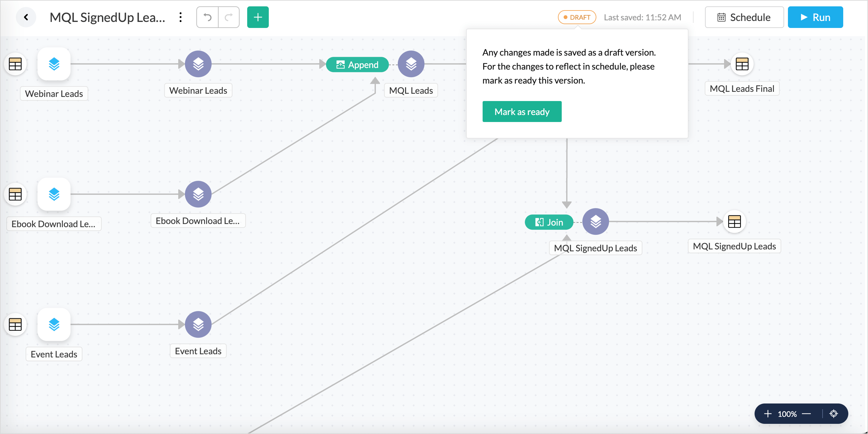Go back using the left arrow button
Screen dimensions: 868x434
26,17
